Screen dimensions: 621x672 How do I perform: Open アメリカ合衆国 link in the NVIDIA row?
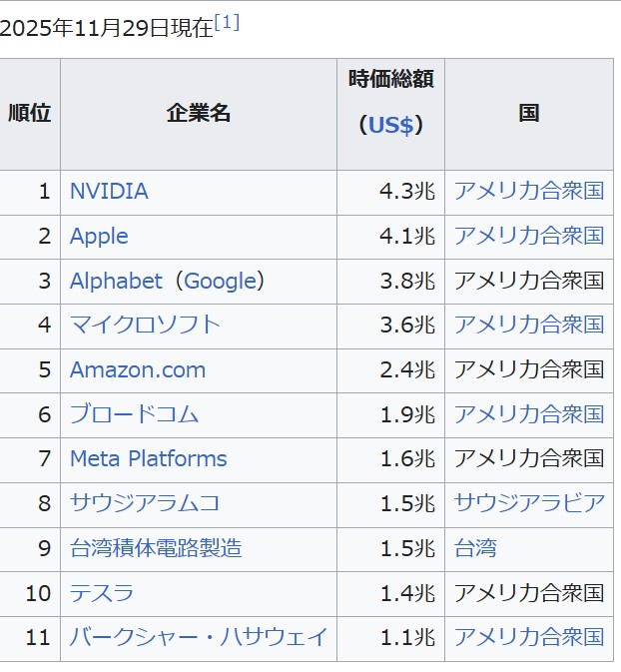click(x=529, y=192)
